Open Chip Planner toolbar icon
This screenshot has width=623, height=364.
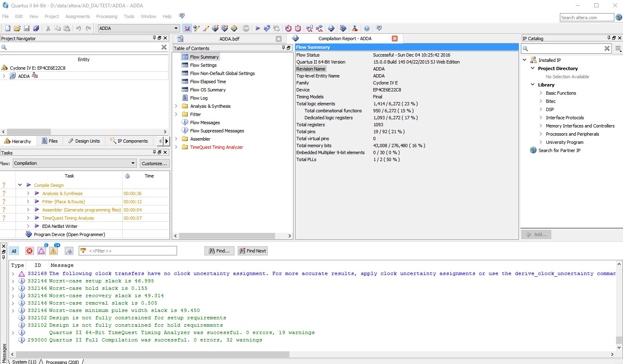click(234, 28)
